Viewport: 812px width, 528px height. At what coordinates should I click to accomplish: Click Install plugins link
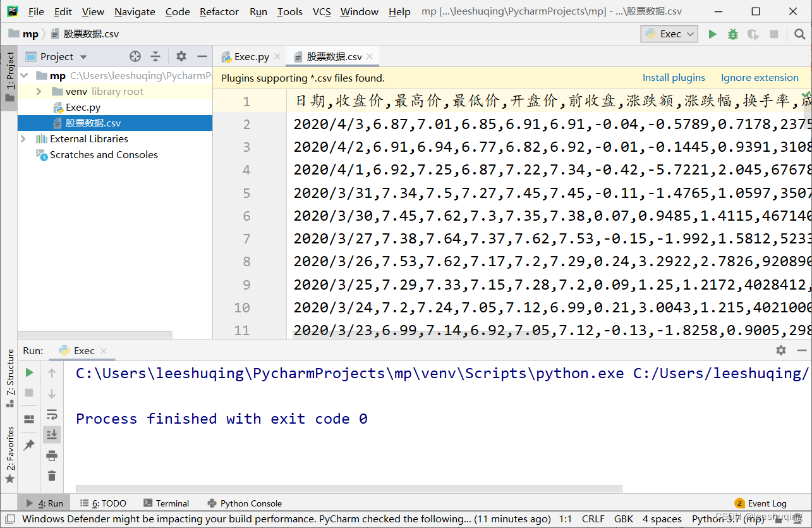pyautogui.click(x=674, y=77)
